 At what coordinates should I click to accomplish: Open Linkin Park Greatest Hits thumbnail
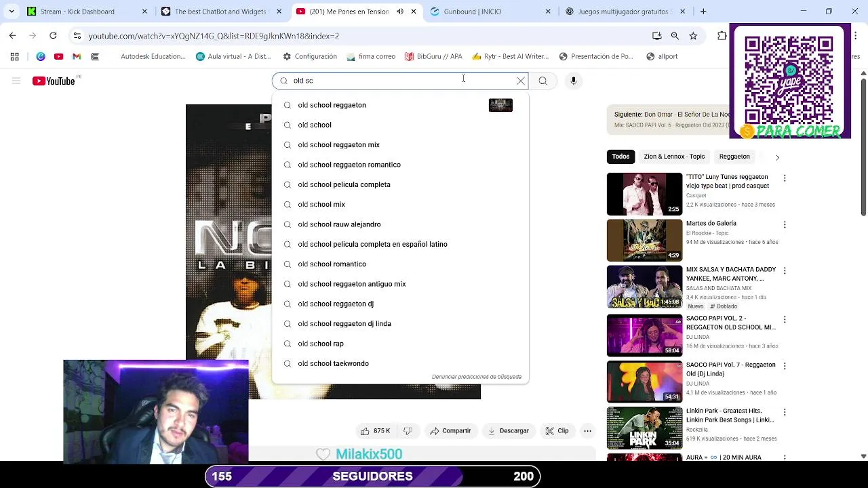644,428
